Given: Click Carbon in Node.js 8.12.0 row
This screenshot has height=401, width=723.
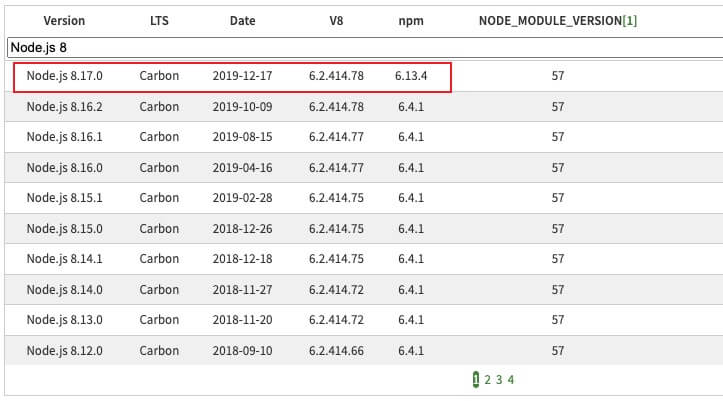Looking at the screenshot, I should click(x=159, y=351).
